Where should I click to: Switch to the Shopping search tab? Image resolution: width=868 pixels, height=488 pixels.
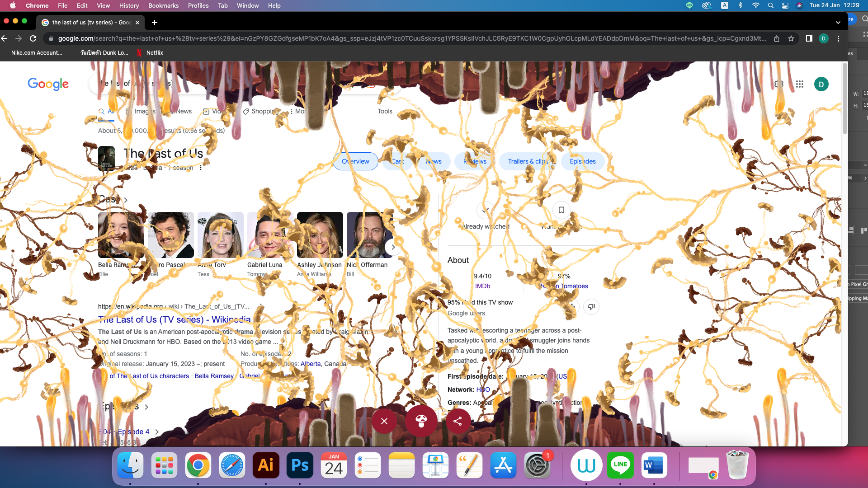click(261, 111)
